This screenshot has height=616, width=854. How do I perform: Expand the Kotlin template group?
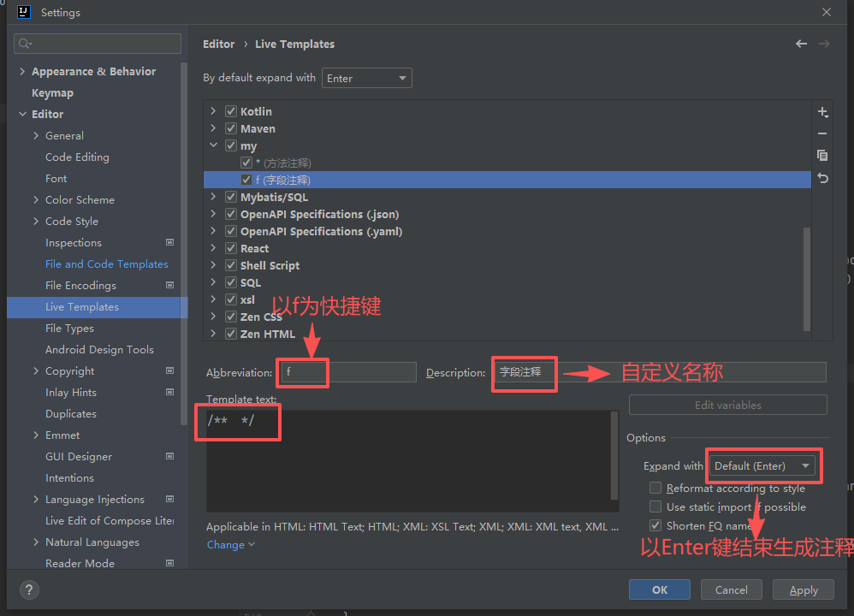[x=214, y=111]
